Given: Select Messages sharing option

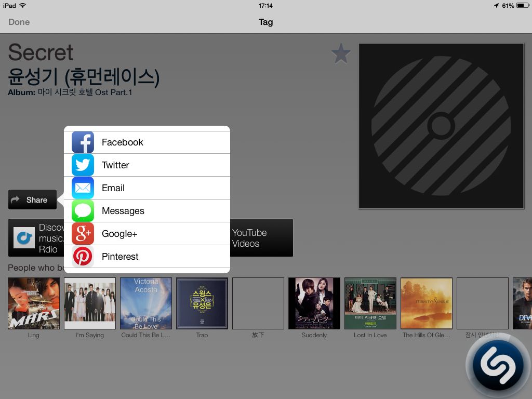Looking at the screenshot, I should tap(147, 211).
